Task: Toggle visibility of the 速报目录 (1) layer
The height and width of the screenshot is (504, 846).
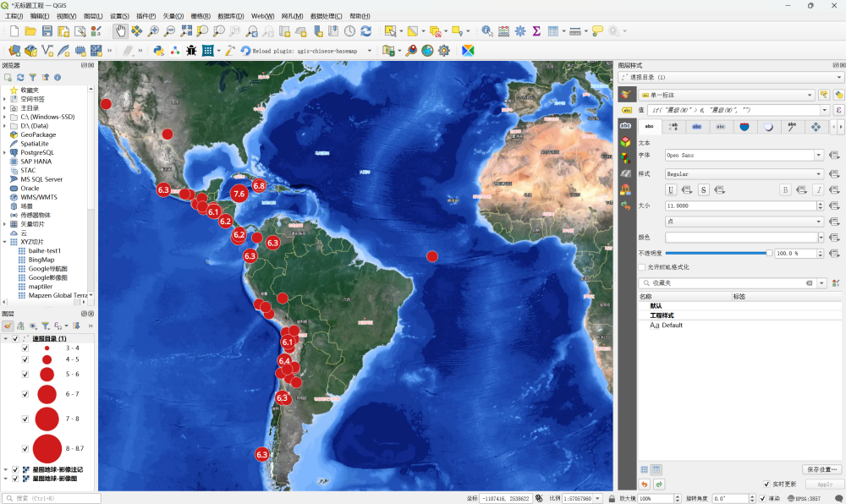Action: coord(15,338)
